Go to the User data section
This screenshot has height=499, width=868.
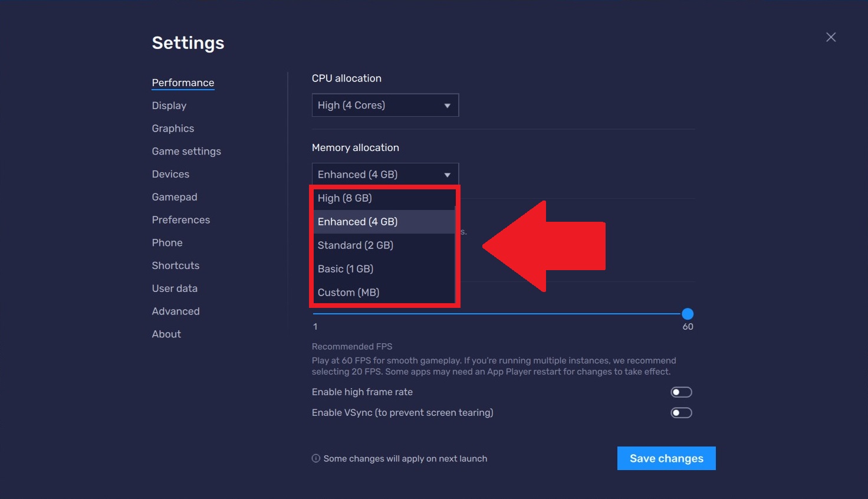pyautogui.click(x=175, y=288)
